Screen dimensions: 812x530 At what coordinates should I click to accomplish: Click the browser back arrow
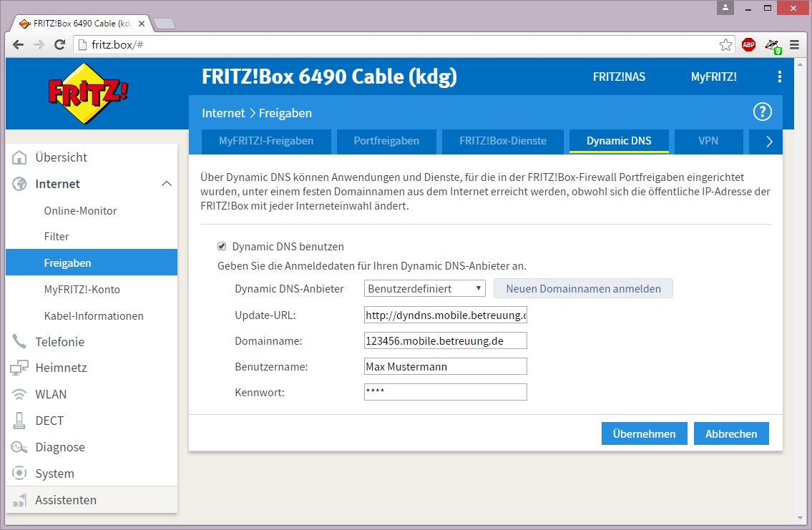click(18, 45)
